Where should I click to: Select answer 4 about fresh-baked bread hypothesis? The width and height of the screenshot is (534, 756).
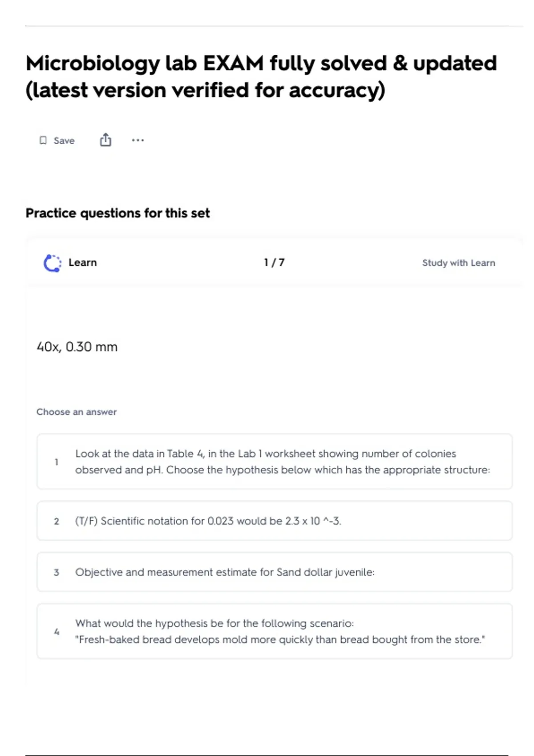275,631
